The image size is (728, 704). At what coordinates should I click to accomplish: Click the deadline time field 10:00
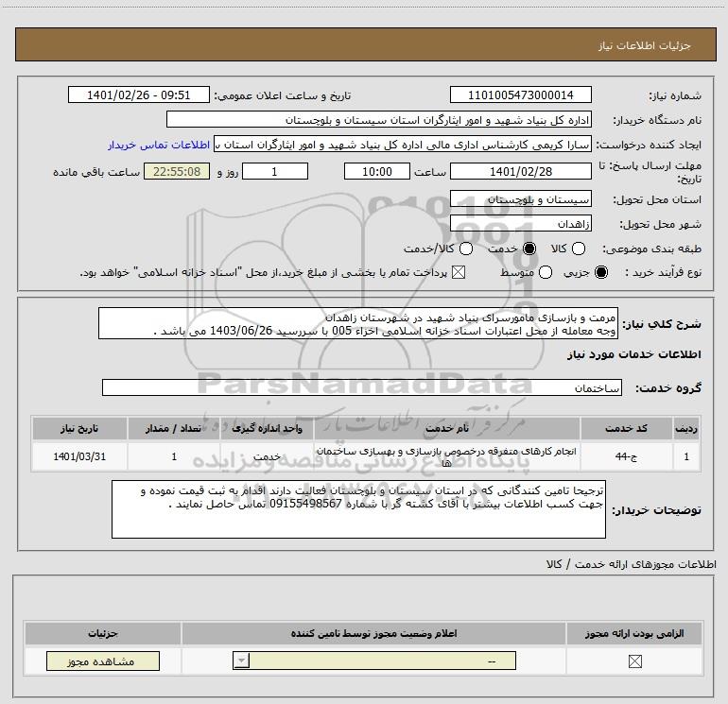pyautogui.click(x=377, y=171)
